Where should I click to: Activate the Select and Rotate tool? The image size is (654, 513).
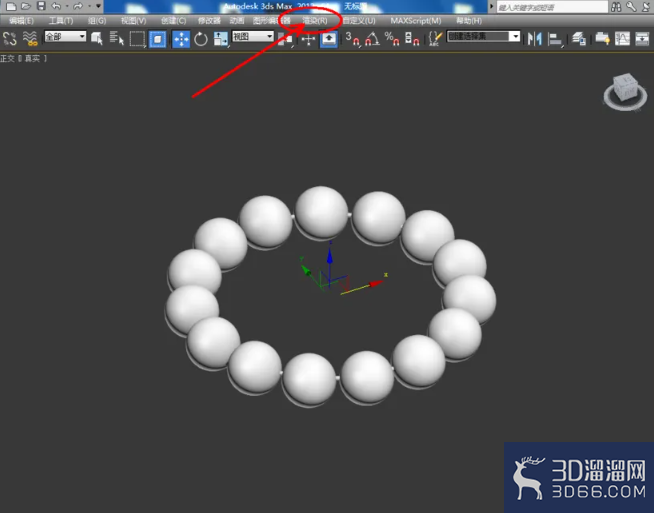201,39
